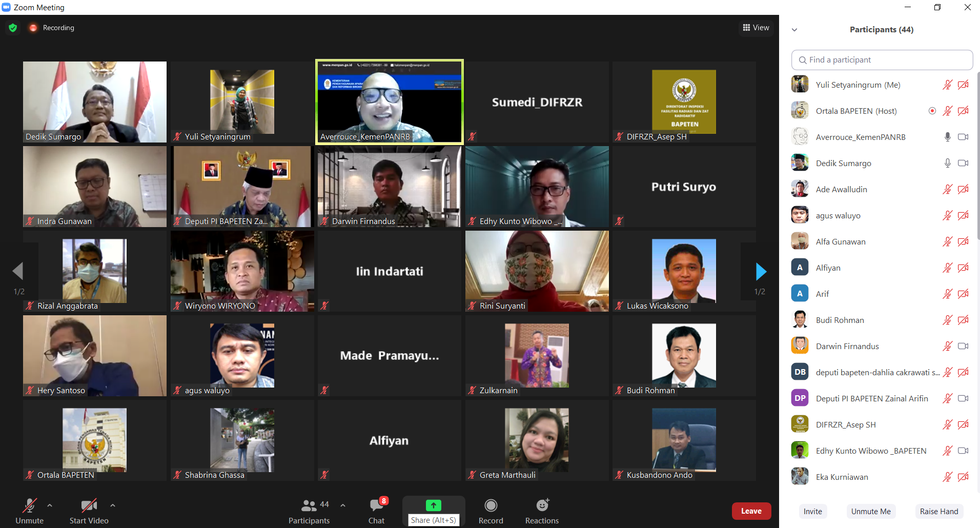
Task: Toggle Eka Kurniawan's disabled video icon
Action: click(x=963, y=477)
